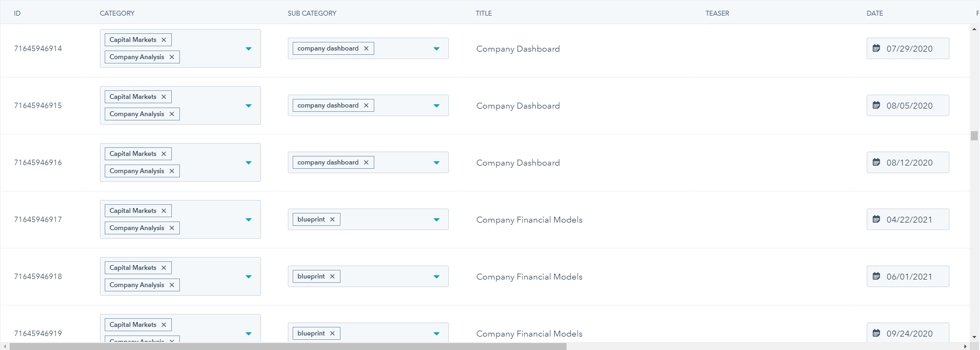Expand category dropdown for row 71645946918
The image size is (980, 350).
tap(249, 276)
